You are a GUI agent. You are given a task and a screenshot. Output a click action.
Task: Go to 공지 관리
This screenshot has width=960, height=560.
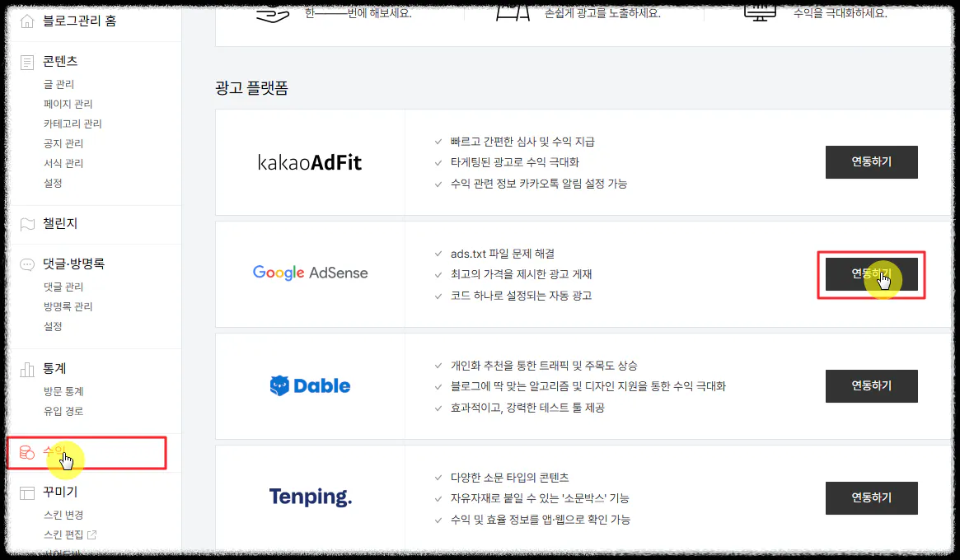point(63,144)
